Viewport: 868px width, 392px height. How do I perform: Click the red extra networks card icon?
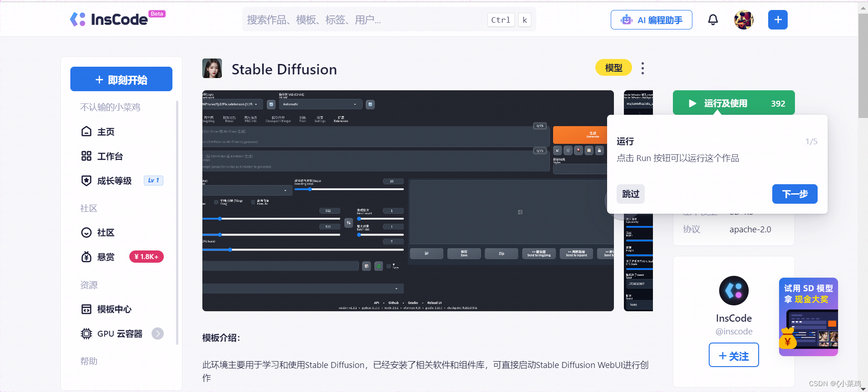(578, 150)
